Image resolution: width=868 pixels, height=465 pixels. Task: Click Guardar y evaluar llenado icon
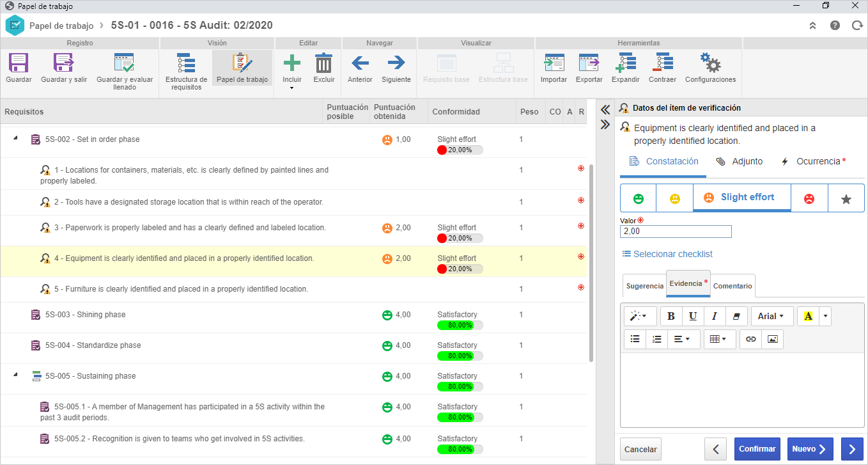click(125, 63)
